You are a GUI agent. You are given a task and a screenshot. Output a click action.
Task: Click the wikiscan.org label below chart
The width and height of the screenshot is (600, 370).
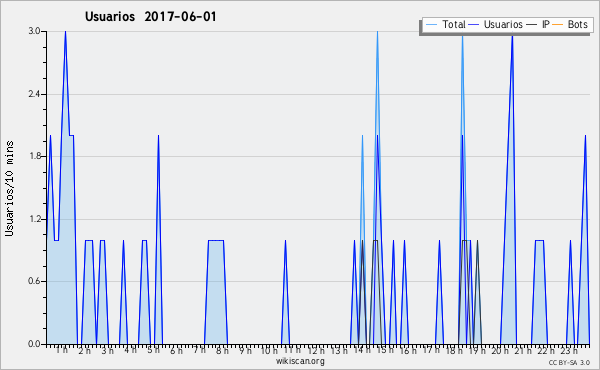[300, 361]
